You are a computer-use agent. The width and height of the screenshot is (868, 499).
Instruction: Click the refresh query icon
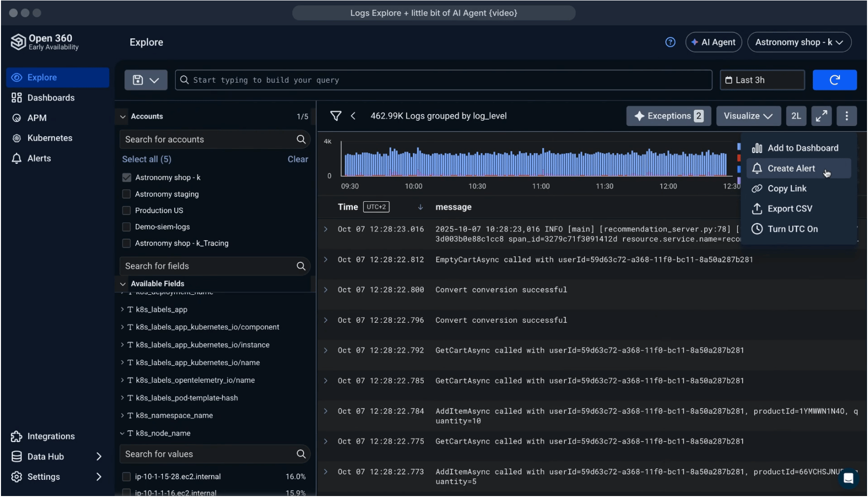[x=835, y=80]
